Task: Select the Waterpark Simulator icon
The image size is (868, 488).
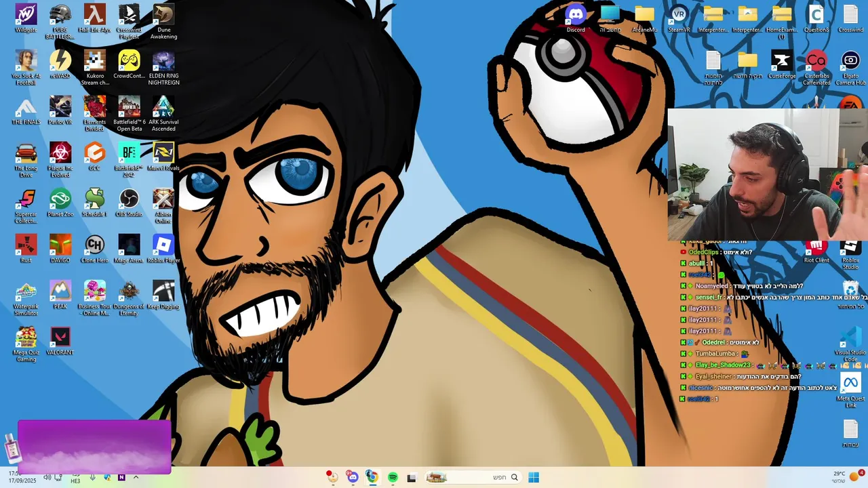Action: (26, 298)
